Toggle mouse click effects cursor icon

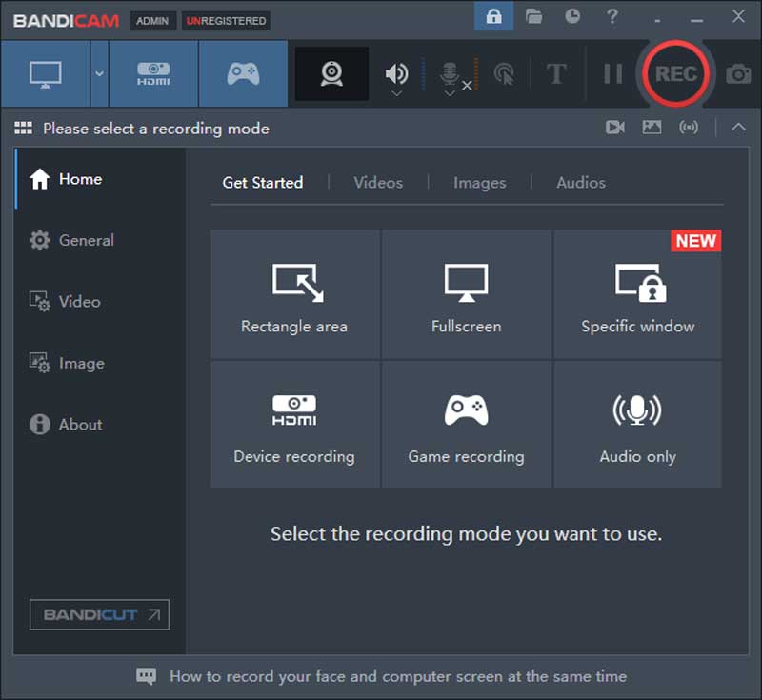[x=504, y=74]
